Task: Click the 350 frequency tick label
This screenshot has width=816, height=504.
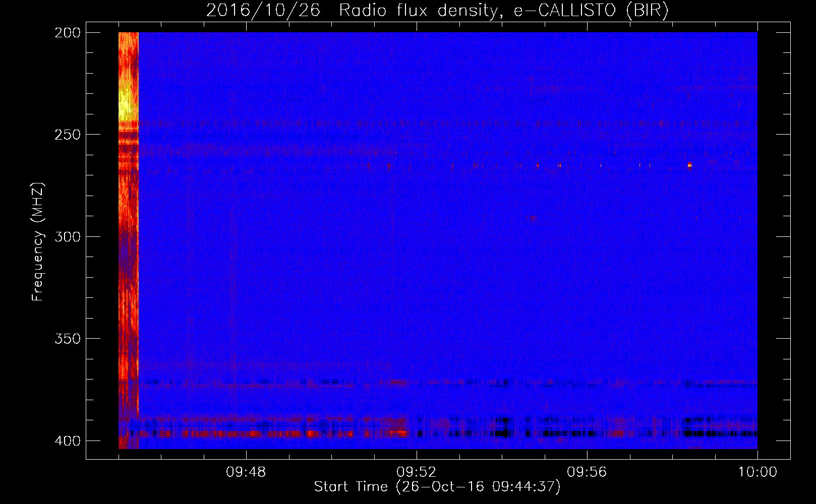Action: [x=68, y=339]
